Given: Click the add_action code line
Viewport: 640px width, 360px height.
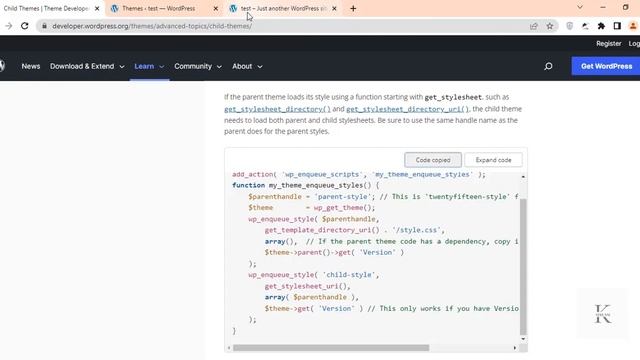Looking at the screenshot, I should point(359,174).
